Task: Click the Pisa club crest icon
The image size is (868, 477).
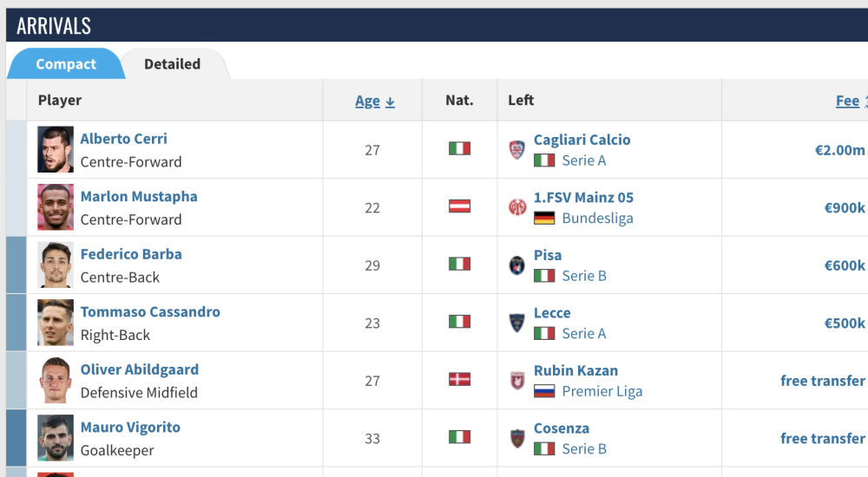Action: coord(517,265)
